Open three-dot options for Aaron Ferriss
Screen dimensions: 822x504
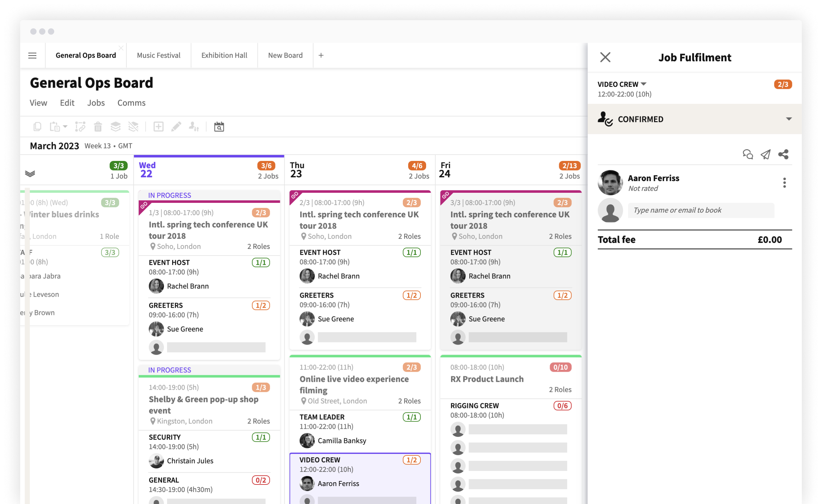click(784, 183)
